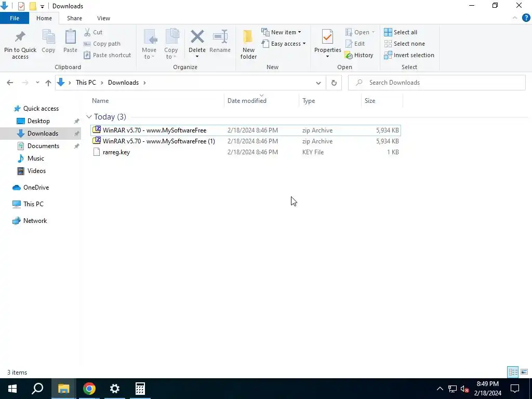The height and width of the screenshot is (399, 532).
Task: Click the Rename ribbon icon
Action: click(220, 37)
